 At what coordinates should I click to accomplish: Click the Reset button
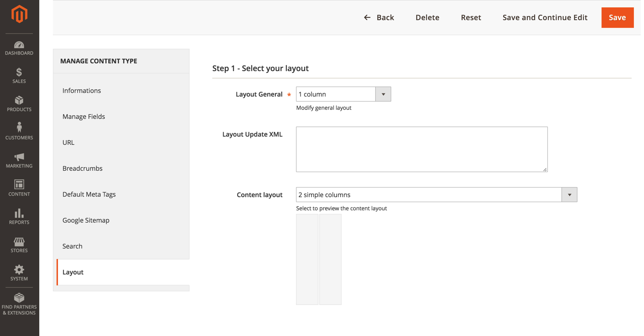471,17
